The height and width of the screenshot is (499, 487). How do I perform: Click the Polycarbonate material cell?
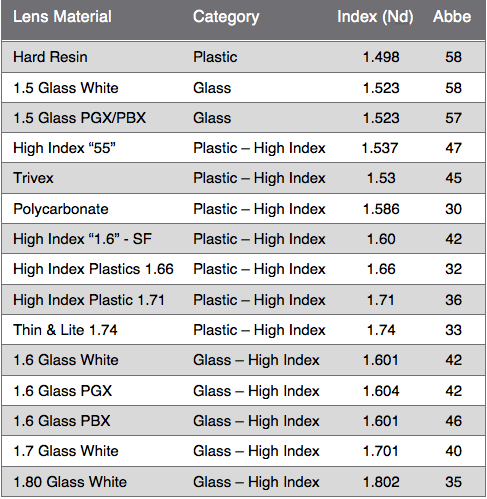pyautogui.click(x=61, y=209)
